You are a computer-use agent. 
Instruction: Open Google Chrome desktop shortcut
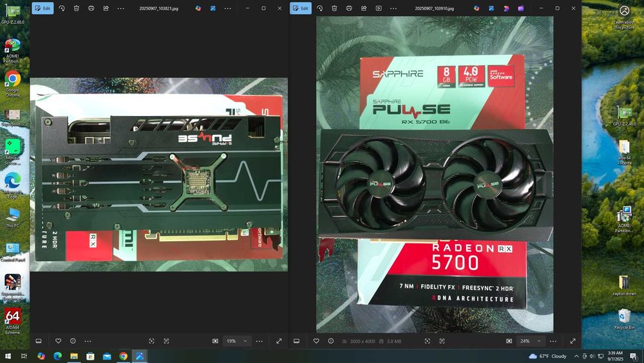[13, 84]
